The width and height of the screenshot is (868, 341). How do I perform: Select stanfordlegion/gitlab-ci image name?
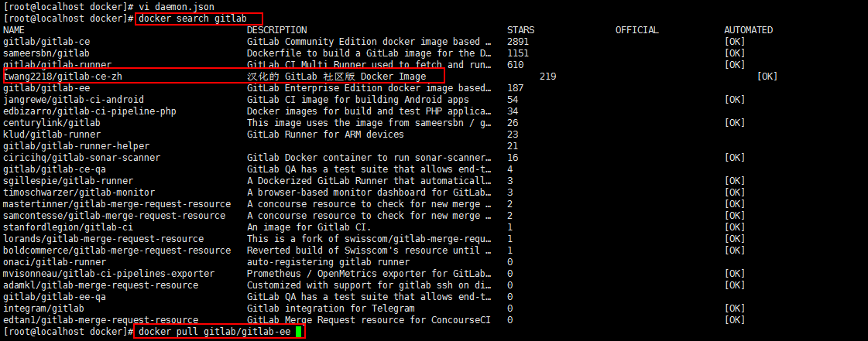tap(68, 227)
